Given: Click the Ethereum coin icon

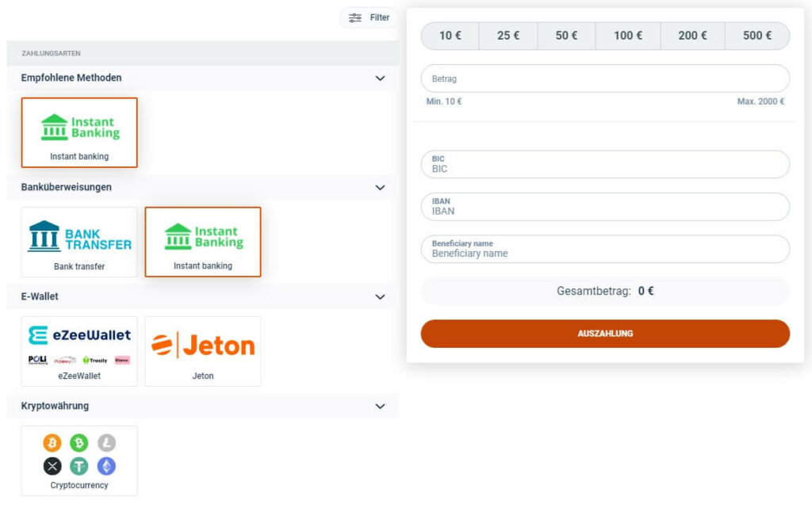Looking at the screenshot, I should click(x=107, y=466).
